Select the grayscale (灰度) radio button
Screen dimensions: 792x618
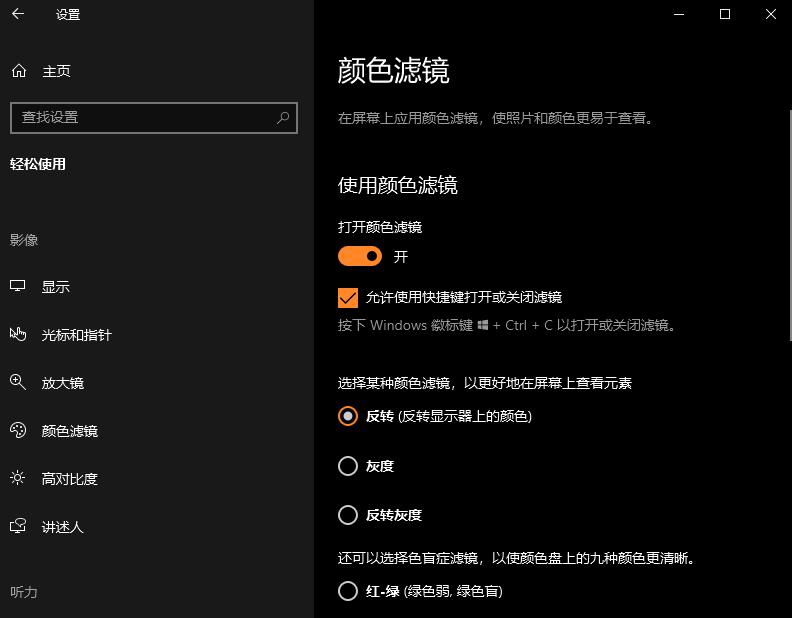click(348, 466)
